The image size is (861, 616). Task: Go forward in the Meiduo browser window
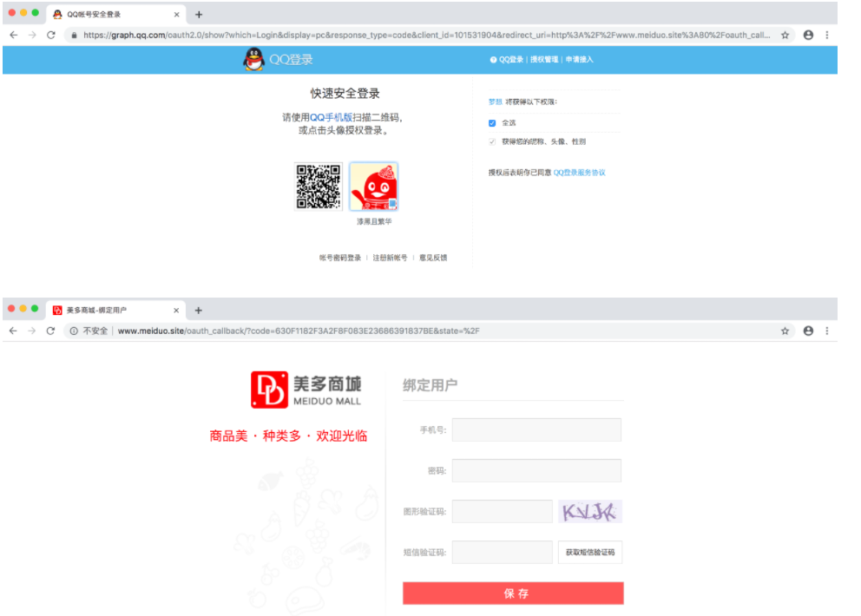coord(32,331)
